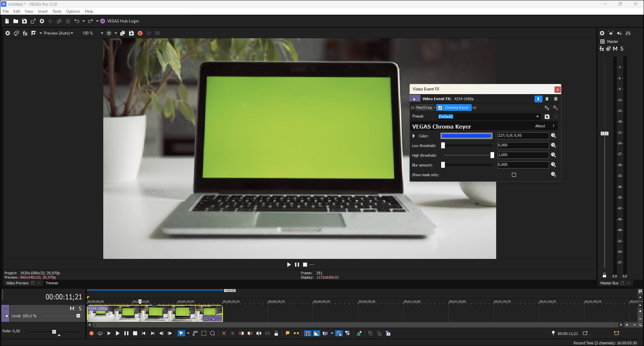Open a project using the folder icon
The height and width of the screenshot is (346, 644).
[x=16, y=21]
